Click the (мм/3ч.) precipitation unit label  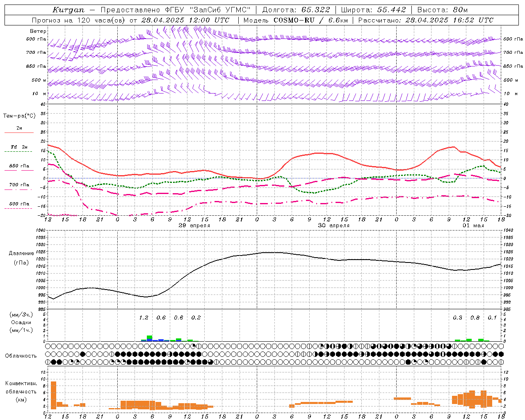(x=21, y=315)
